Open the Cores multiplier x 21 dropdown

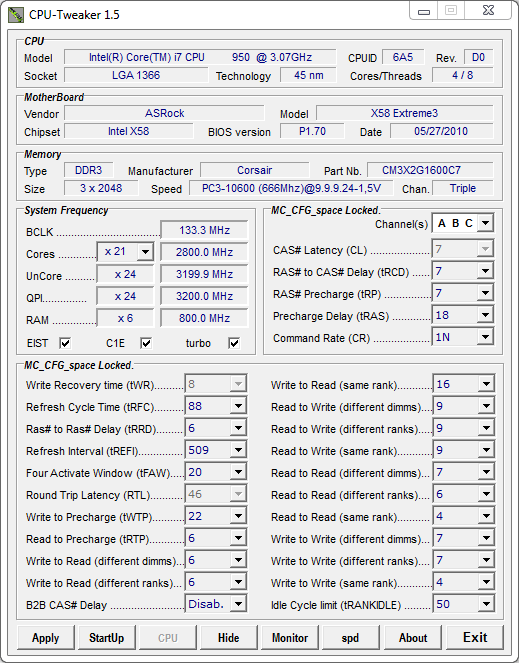[145, 252]
